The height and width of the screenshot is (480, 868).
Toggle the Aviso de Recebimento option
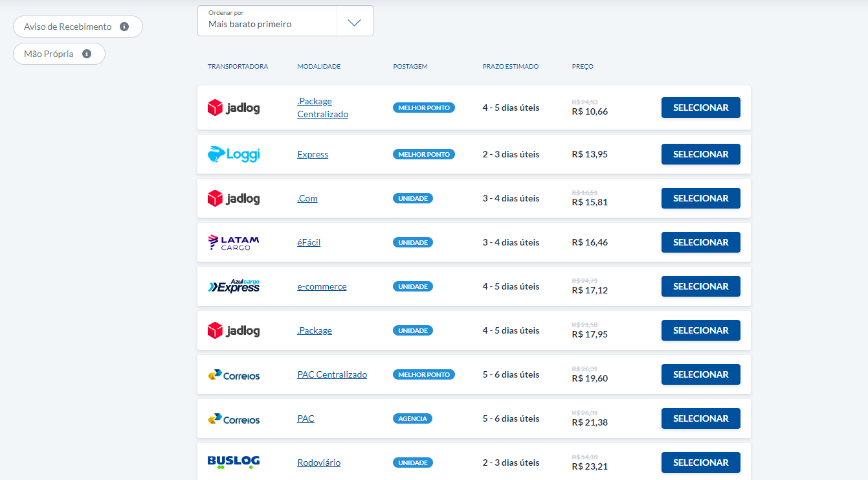[x=68, y=27]
